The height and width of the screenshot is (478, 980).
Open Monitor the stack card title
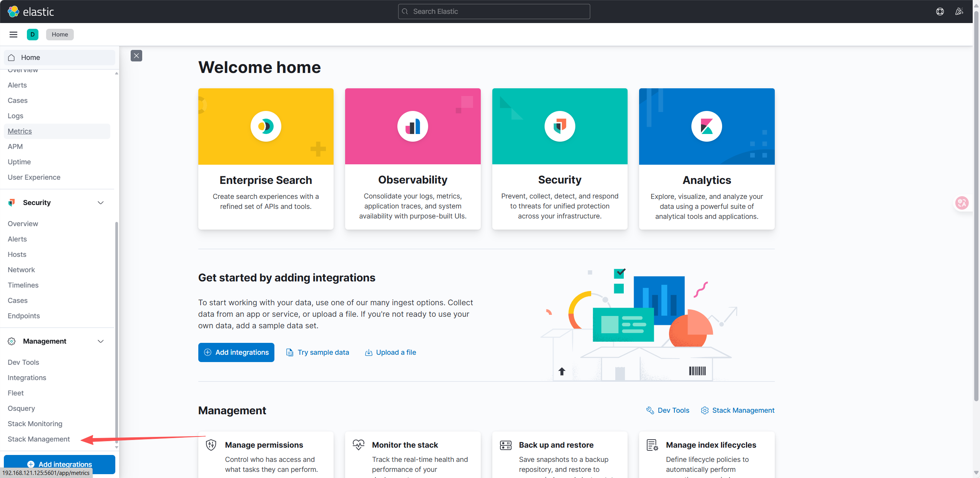pos(405,445)
